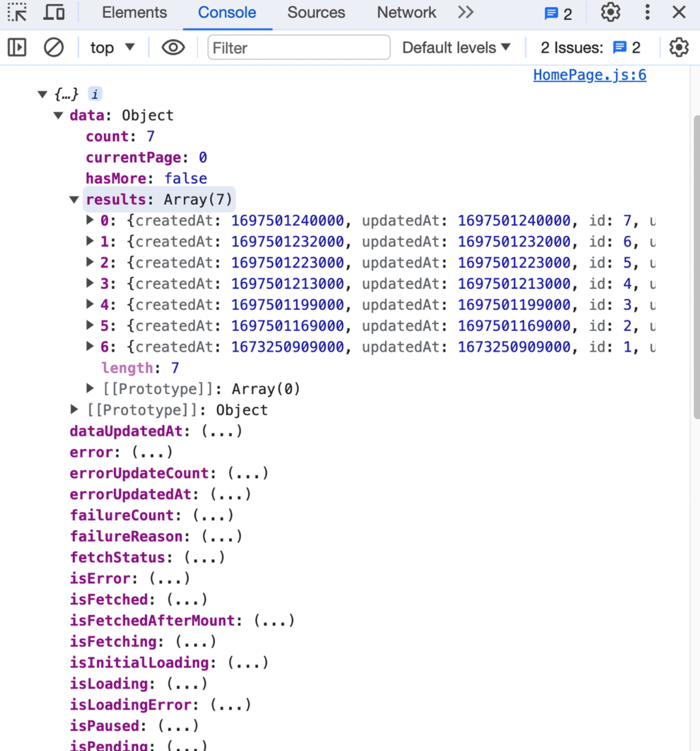Viewport: 700px width, 751px height.
Task: Clear the console output
Action: pyautogui.click(x=54, y=48)
